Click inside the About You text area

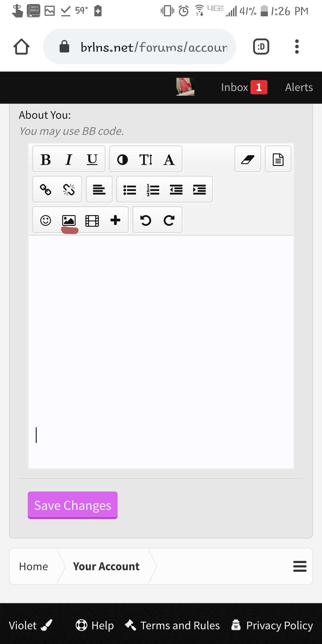[x=161, y=352]
